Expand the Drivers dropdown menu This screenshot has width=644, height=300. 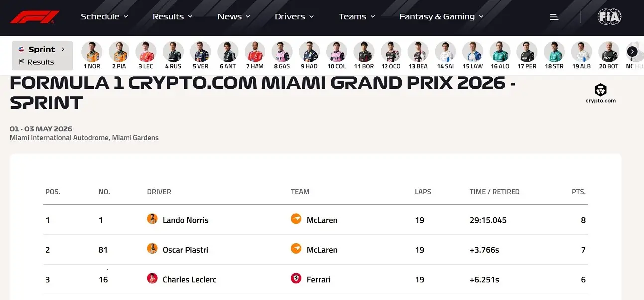click(x=294, y=17)
